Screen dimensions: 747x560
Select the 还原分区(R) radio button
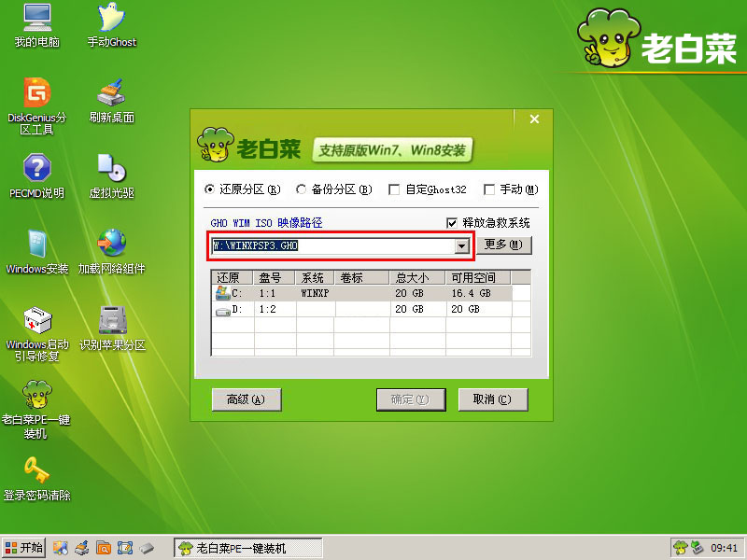(243, 189)
